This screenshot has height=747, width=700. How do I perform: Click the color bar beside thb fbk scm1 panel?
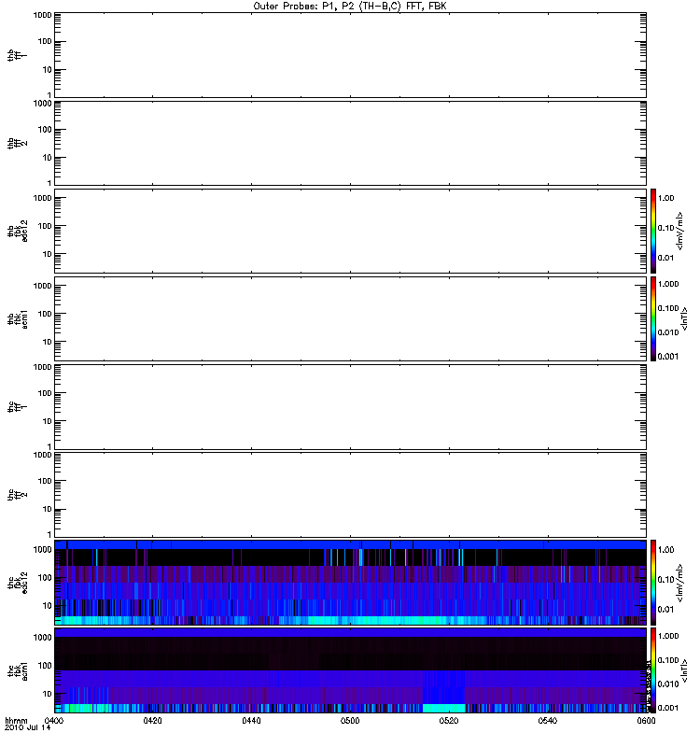click(x=653, y=318)
